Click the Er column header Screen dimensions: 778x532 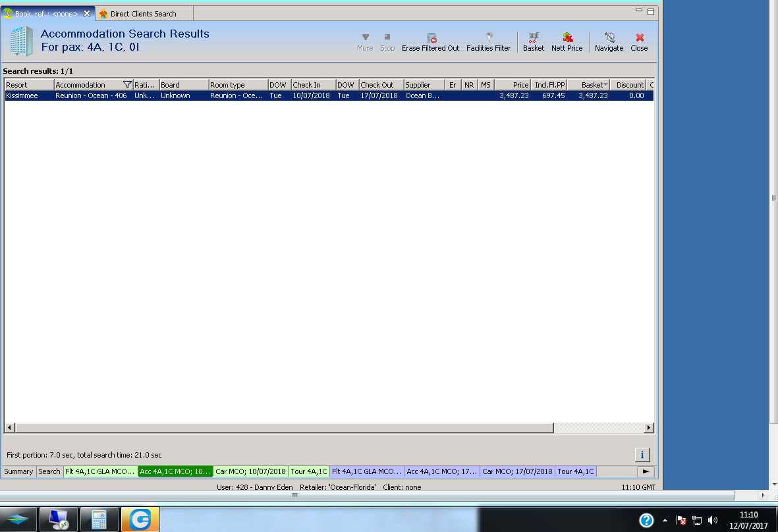point(453,85)
